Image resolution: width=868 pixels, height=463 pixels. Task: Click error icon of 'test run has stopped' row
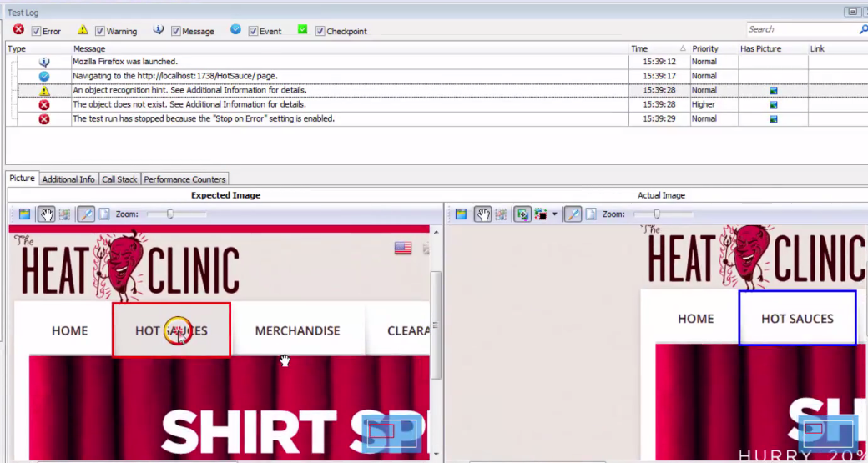coord(44,119)
